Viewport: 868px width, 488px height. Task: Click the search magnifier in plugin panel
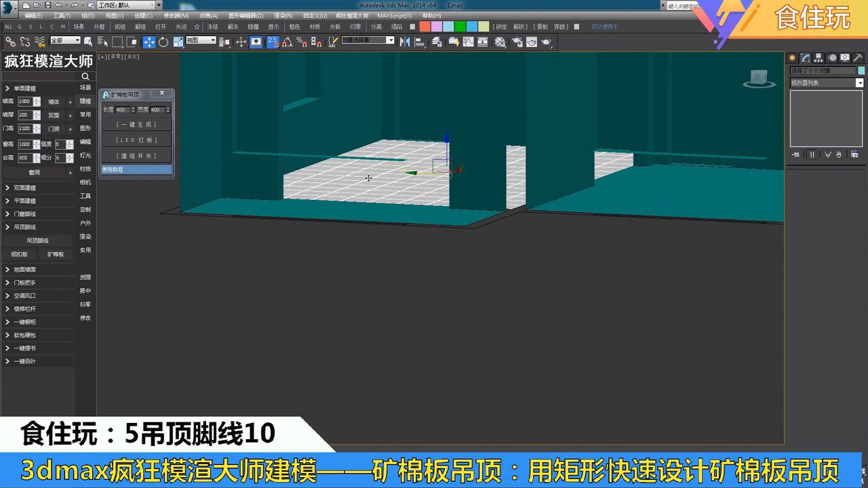click(85, 77)
